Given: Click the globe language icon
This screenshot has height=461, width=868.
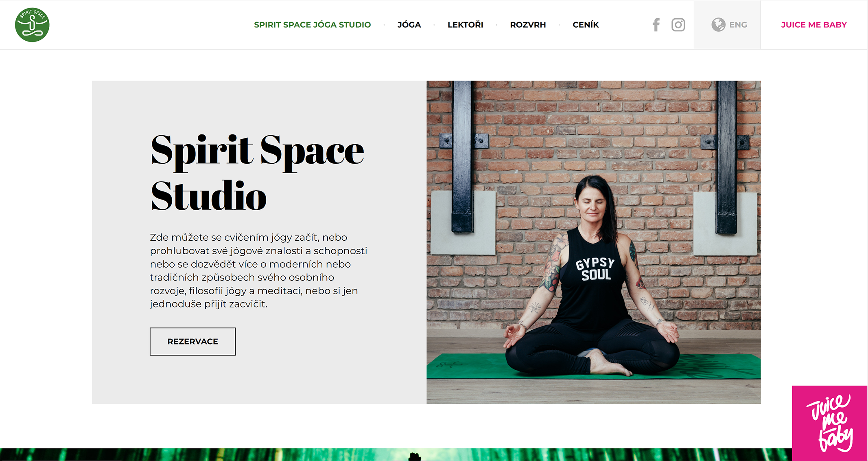Looking at the screenshot, I should click(x=718, y=25).
